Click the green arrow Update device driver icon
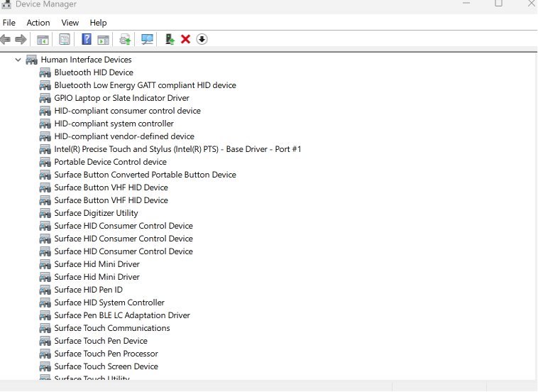 (170, 39)
